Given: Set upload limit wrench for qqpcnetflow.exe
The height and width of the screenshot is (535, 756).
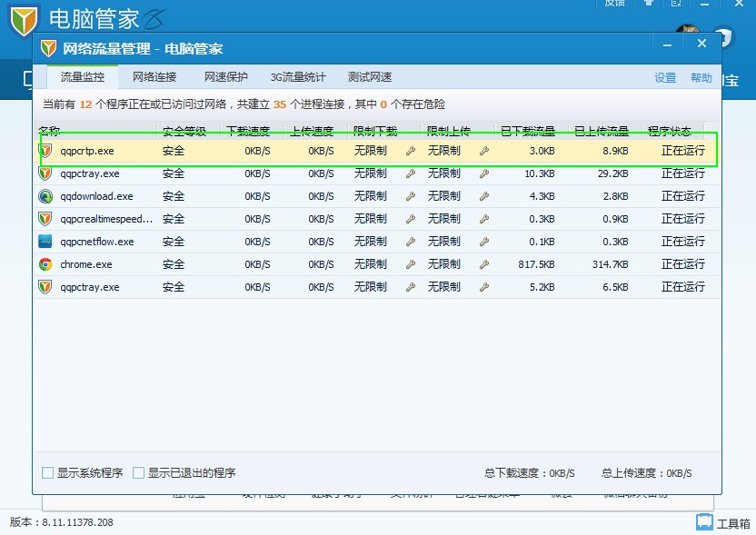Looking at the screenshot, I should 484,242.
